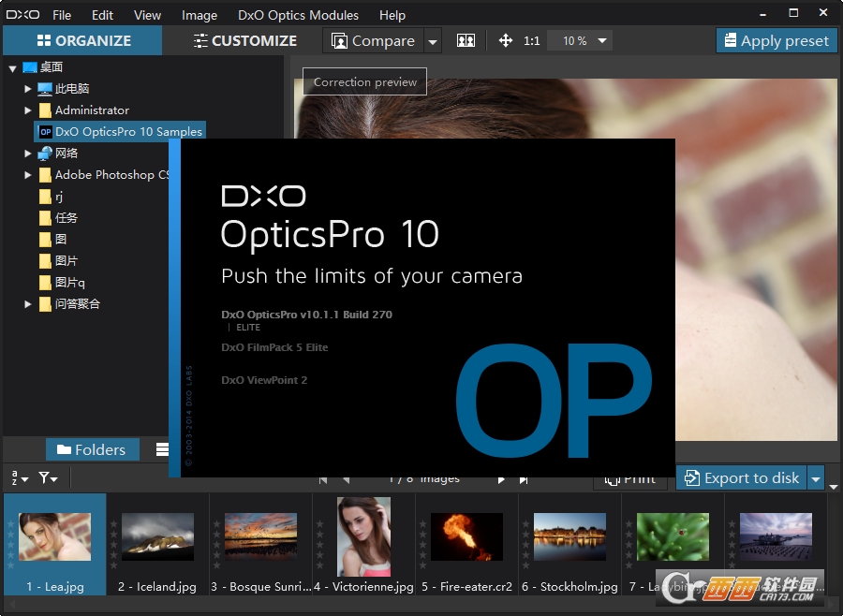Select the 图片 folder
The width and height of the screenshot is (843, 616).
click(x=58, y=260)
